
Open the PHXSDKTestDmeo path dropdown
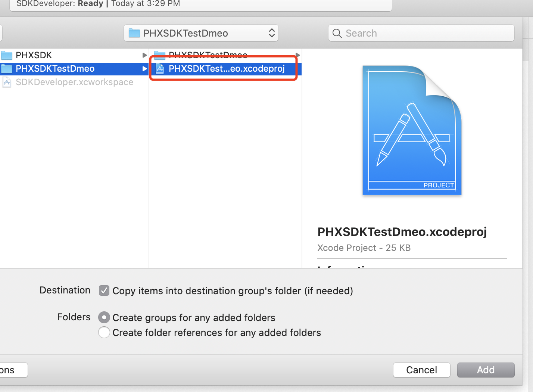[x=201, y=33]
